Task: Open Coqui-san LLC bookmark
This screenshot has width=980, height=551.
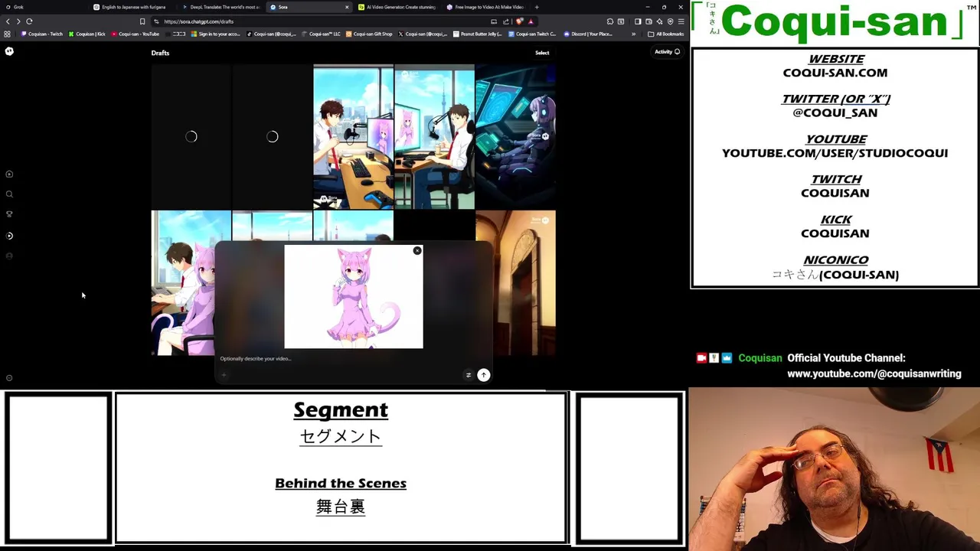Action: click(322, 34)
